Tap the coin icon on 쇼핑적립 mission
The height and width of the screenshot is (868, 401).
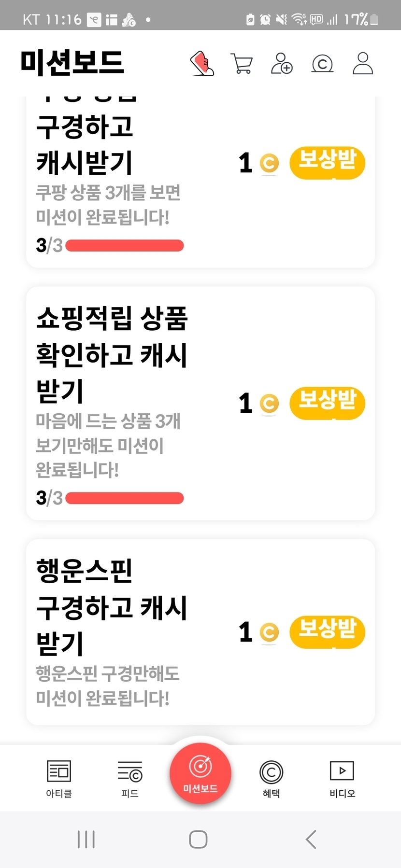click(269, 404)
